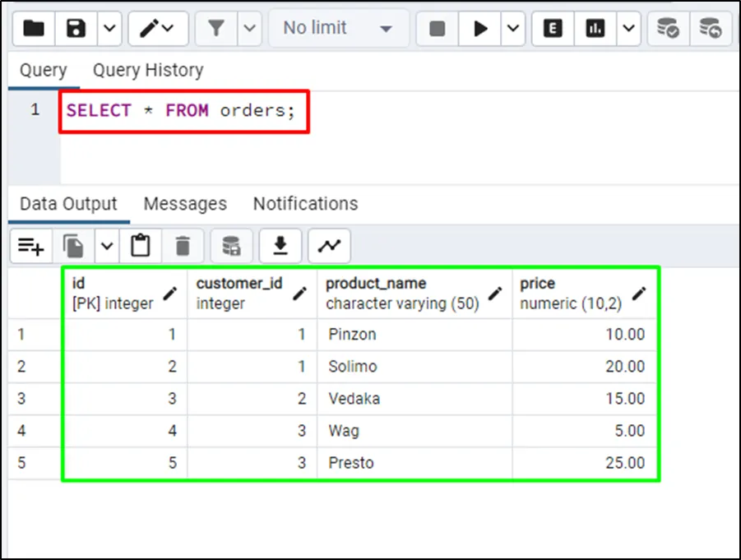Image resolution: width=741 pixels, height=560 pixels.
Task: Click the Paste clipboard icon
Action: coord(141,246)
